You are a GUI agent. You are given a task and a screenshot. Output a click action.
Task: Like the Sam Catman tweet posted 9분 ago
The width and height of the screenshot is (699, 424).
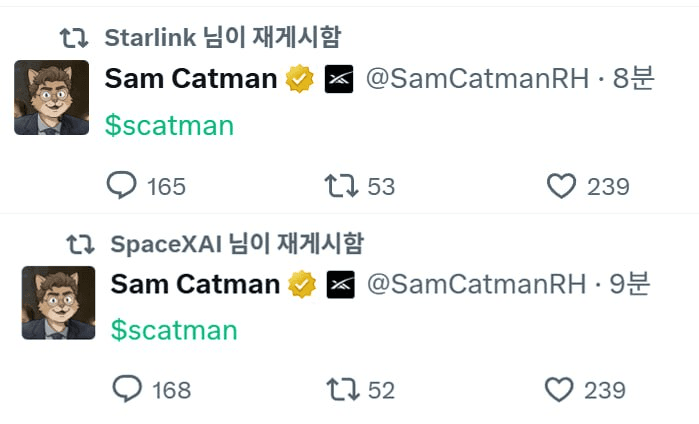[585, 390]
